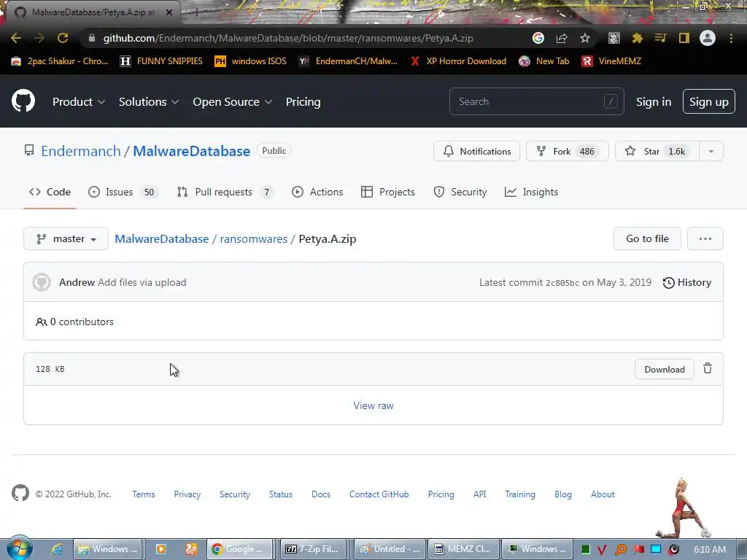The width and height of the screenshot is (747, 560).
Task: Open the Endermanch owner link
Action: pyautogui.click(x=81, y=151)
